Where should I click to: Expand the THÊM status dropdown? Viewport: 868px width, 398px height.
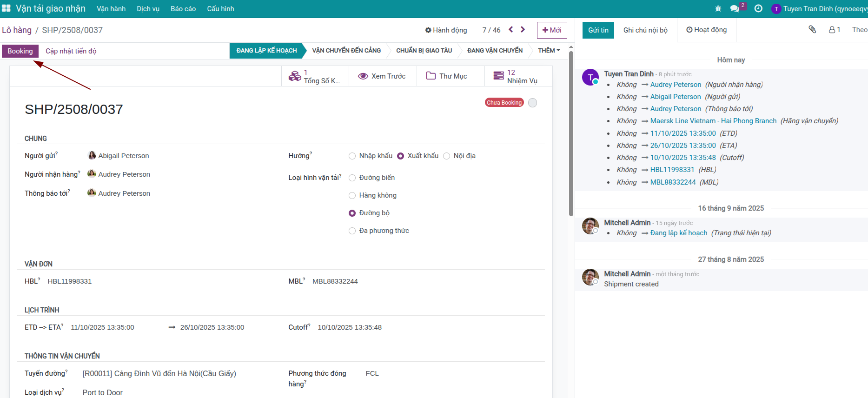tap(549, 51)
